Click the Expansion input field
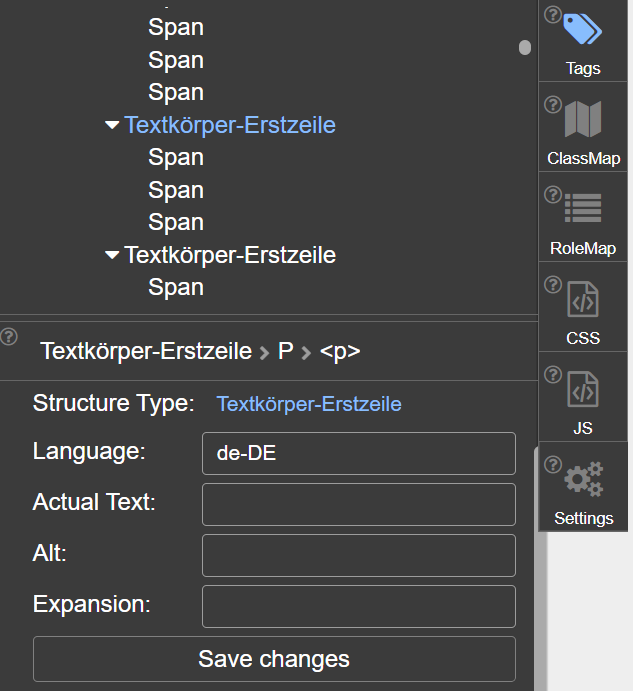The height and width of the screenshot is (691, 633). (358, 606)
